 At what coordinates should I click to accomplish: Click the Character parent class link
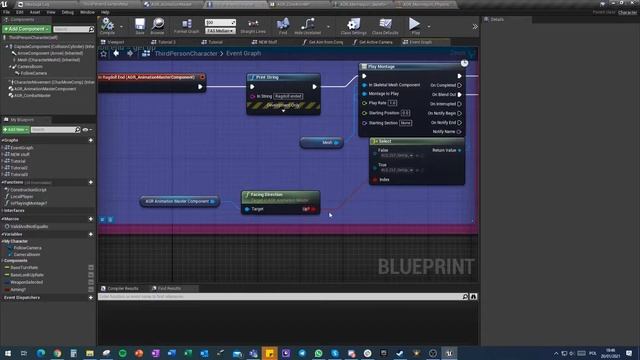coord(627,13)
